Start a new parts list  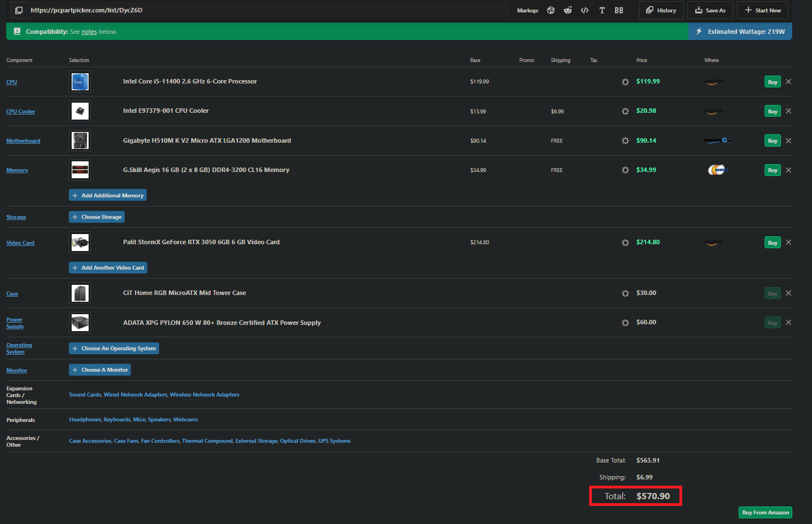[762, 10]
